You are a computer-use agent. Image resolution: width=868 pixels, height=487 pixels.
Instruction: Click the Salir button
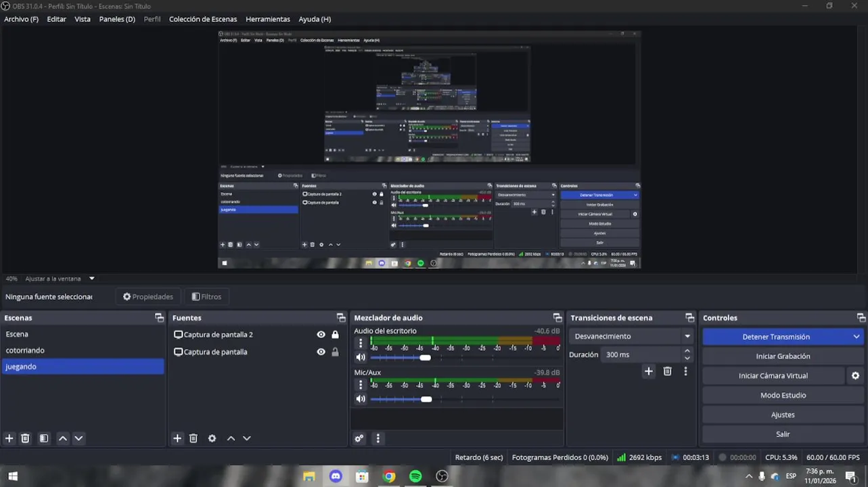tap(783, 434)
